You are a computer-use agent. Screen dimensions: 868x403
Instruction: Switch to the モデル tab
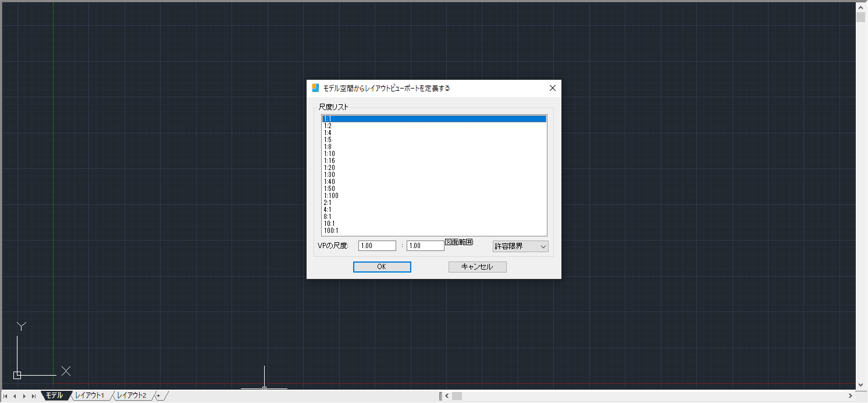tap(54, 395)
